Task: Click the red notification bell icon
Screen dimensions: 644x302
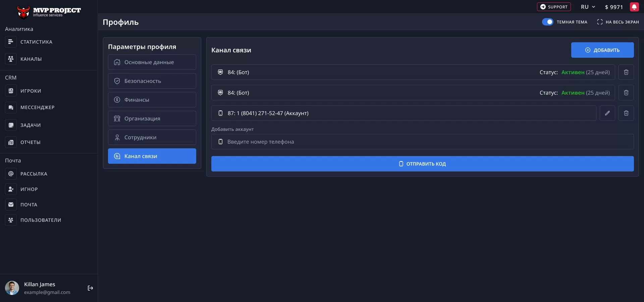Action: (x=634, y=7)
